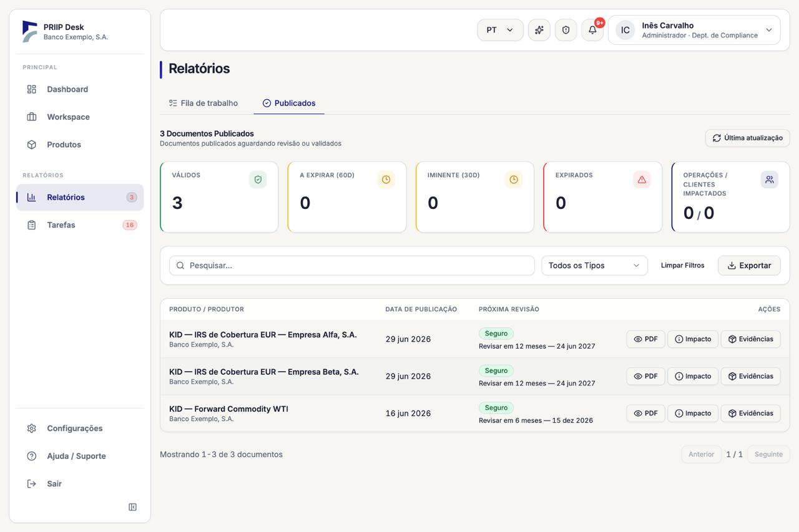Open Configurações settings
Screen dimensions: 799x532
click(80, 428)
